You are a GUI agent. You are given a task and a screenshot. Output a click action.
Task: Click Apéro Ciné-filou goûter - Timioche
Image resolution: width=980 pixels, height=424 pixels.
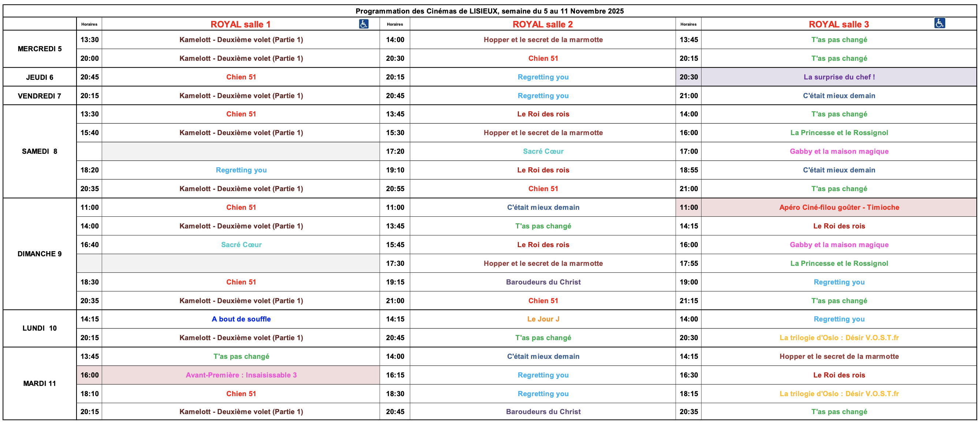[839, 208]
